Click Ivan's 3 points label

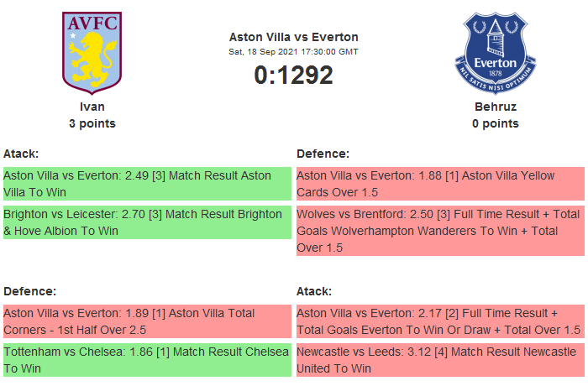pos(92,123)
